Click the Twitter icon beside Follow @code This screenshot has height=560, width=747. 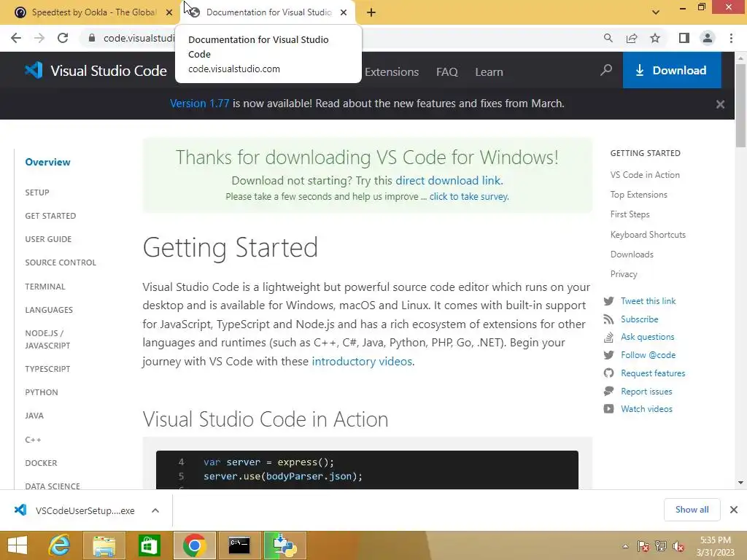click(608, 355)
